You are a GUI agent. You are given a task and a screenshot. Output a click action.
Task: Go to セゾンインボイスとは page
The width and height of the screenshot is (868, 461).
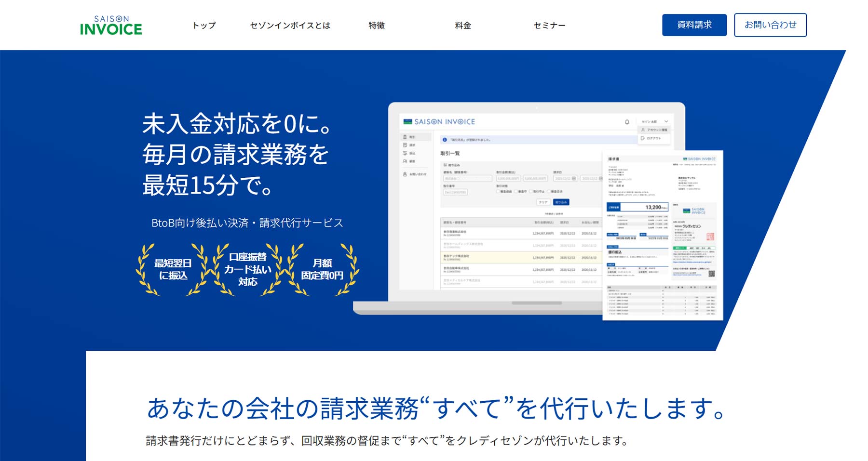[x=290, y=25]
